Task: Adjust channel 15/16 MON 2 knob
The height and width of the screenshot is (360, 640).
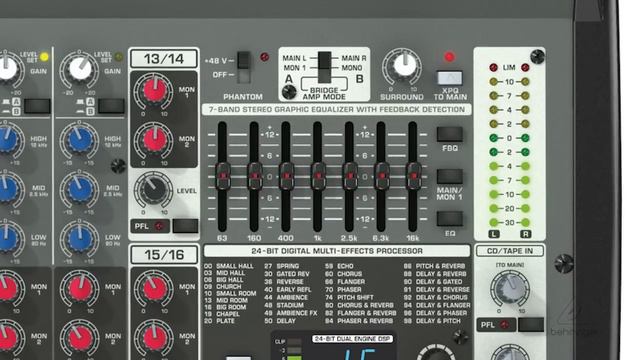Action: [155, 337]
